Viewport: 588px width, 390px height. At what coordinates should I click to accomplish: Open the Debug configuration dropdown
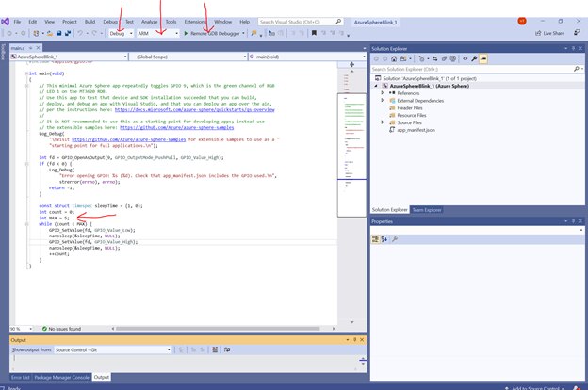pyautogui.click(x=122, y=33)
